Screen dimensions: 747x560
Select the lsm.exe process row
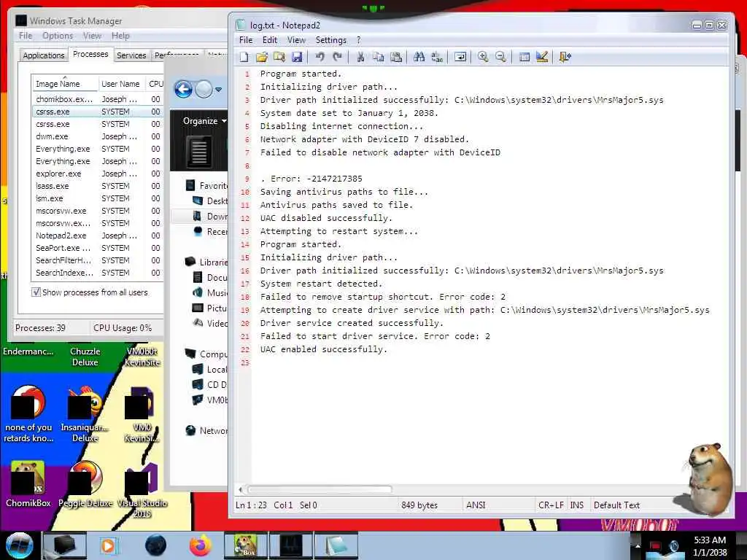click(98, 198)
